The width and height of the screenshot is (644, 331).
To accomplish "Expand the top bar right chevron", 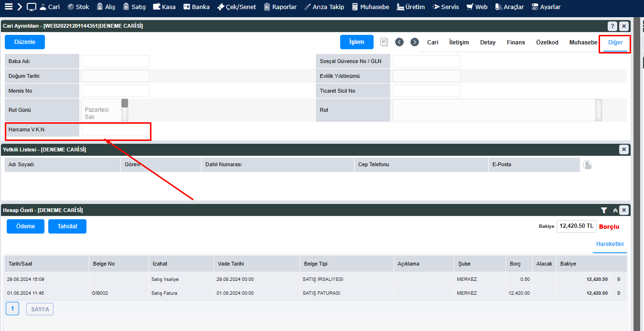I will 20,7.
